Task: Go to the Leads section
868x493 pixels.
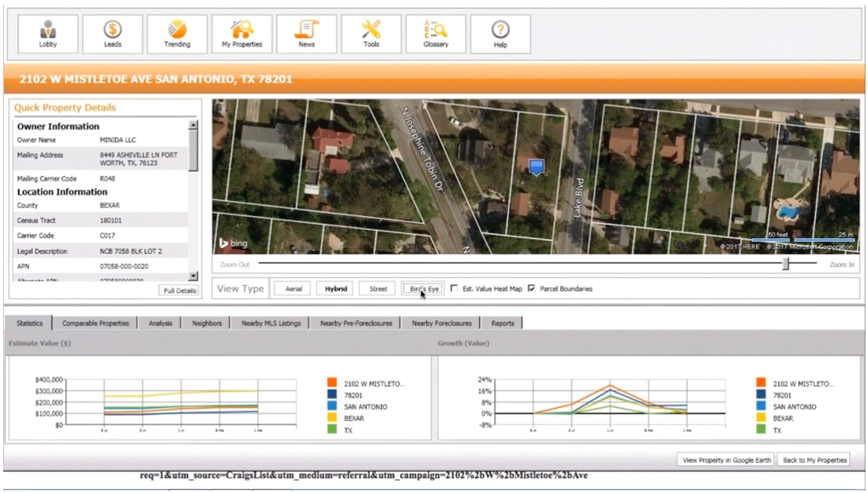Action: click(112, 34)
